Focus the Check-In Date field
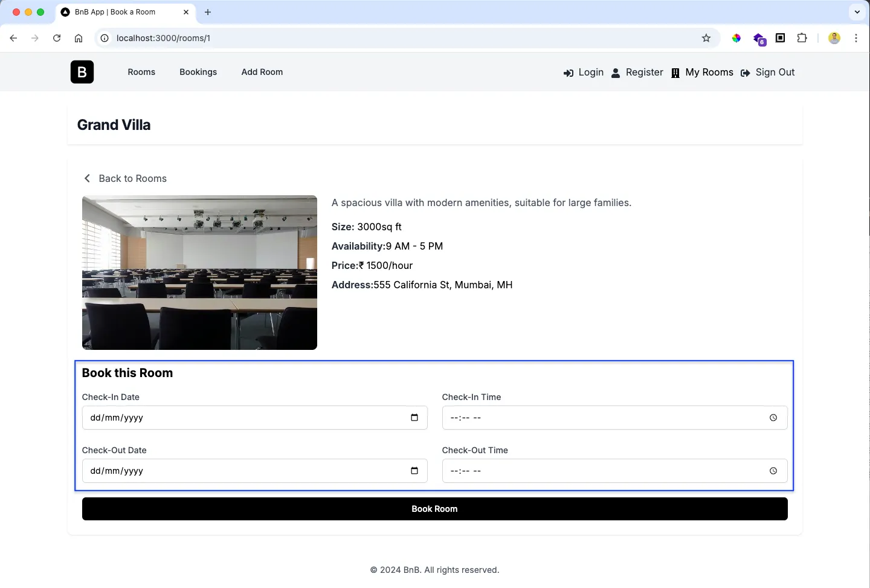Viewport: 870px width, 588px height. [255, 418]
